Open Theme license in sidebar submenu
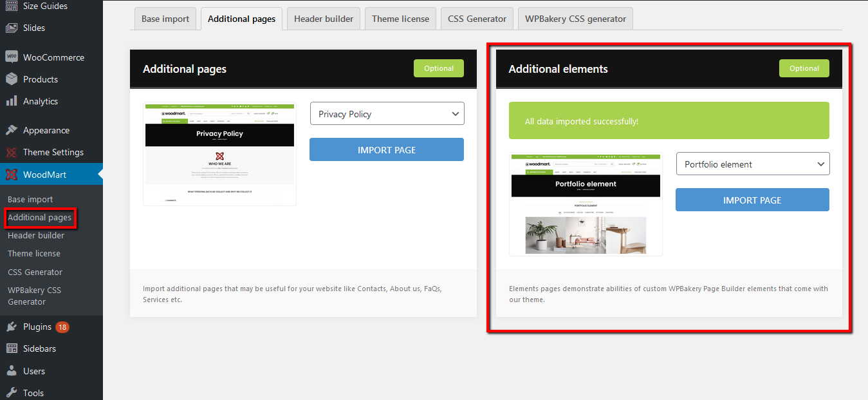The width and height of the screenshot is (868, 400). [34, 253]
